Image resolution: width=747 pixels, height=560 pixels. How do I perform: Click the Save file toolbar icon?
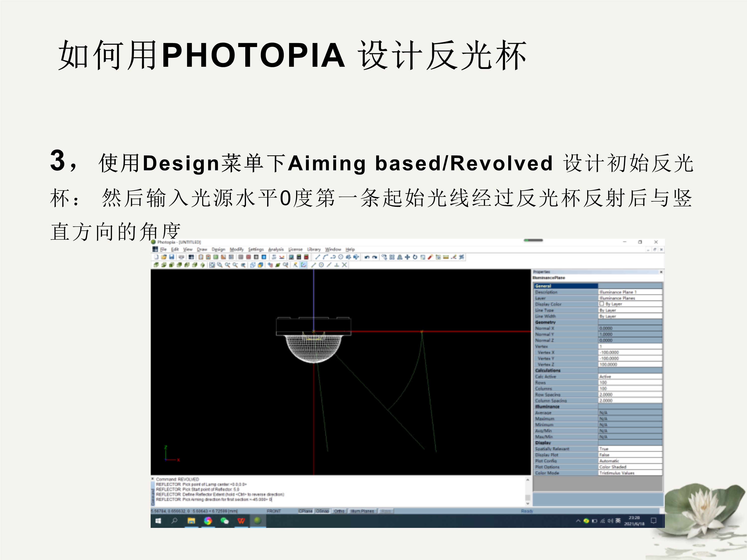pos(172,257)
